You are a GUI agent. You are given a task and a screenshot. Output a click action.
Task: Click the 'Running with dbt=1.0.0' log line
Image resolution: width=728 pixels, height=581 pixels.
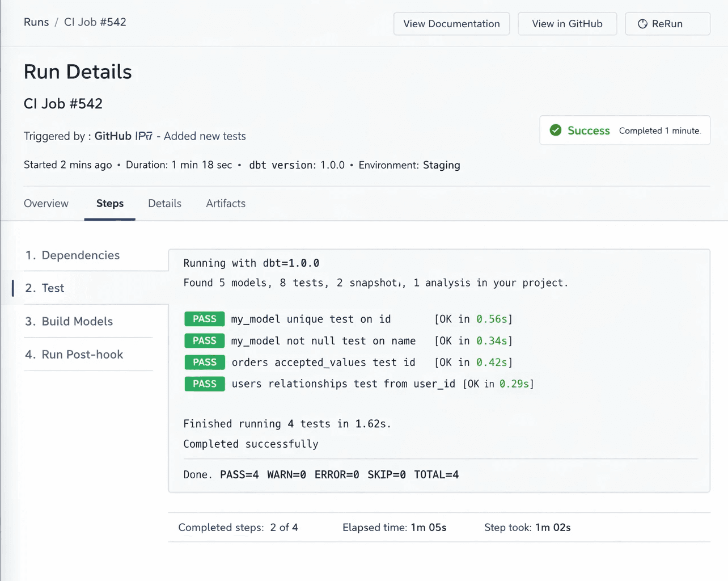(251, 263)
